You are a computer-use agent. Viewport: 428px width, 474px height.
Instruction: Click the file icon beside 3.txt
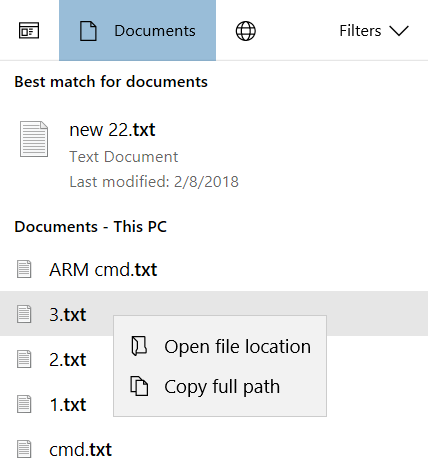pyautogui.click(x=24, y=314)
